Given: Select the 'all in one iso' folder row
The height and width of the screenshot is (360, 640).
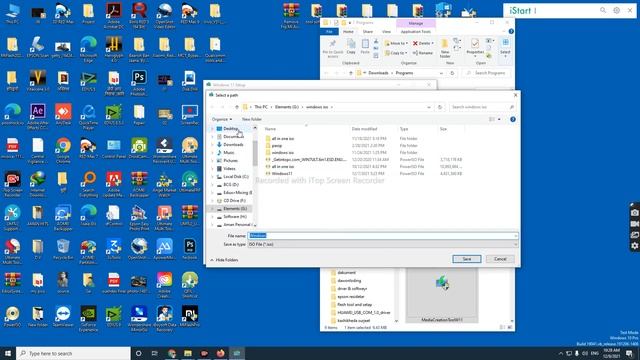Looking at the screenshot, I should [x=283, y=139].
